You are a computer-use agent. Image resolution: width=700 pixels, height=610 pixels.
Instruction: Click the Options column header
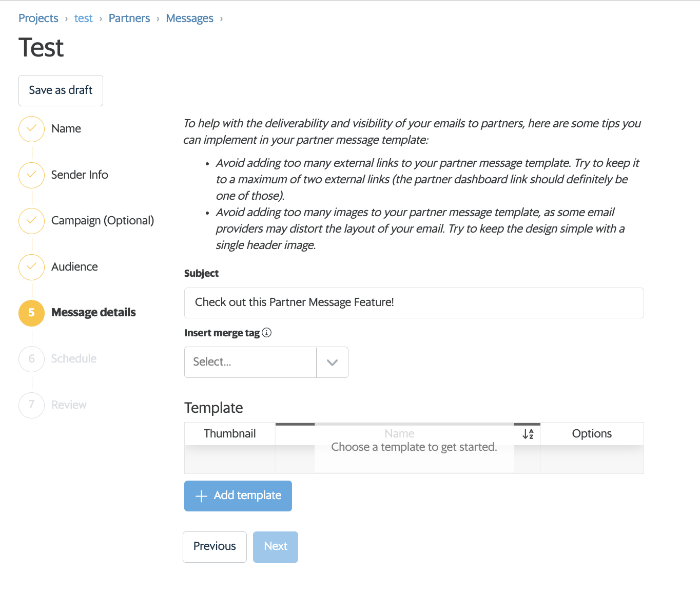point(592,434)
